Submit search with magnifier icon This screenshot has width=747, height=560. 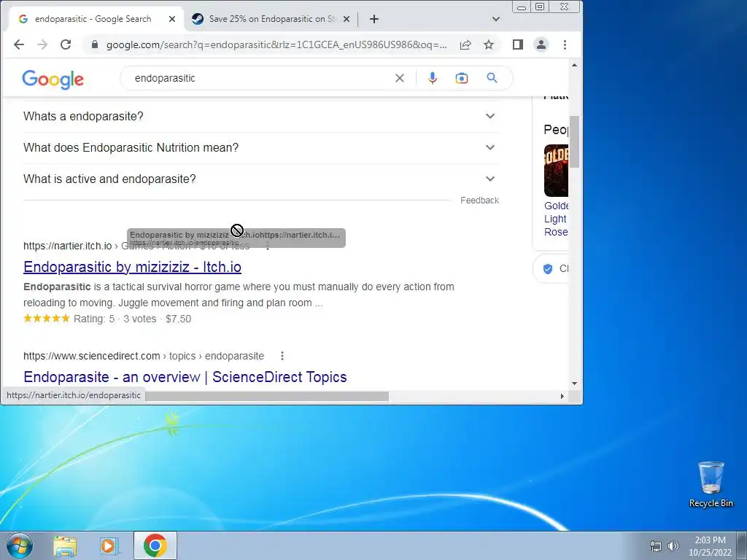click(x=492, y=78)
